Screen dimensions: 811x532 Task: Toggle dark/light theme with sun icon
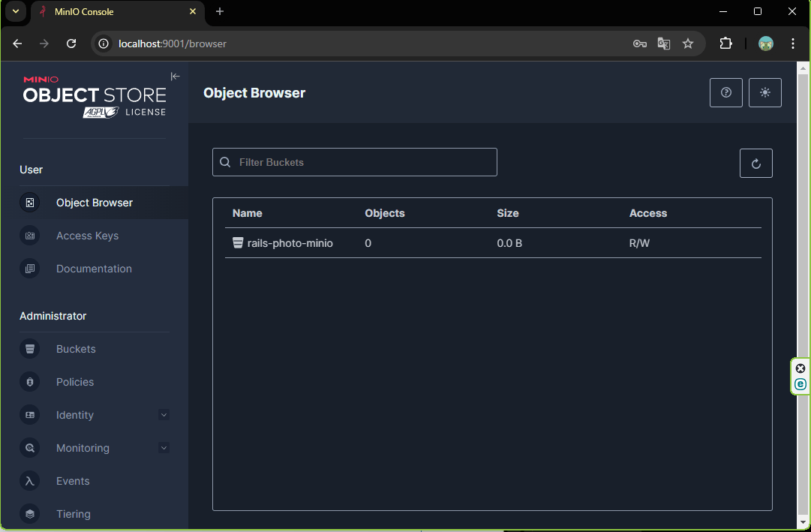[x=764, y=93]
